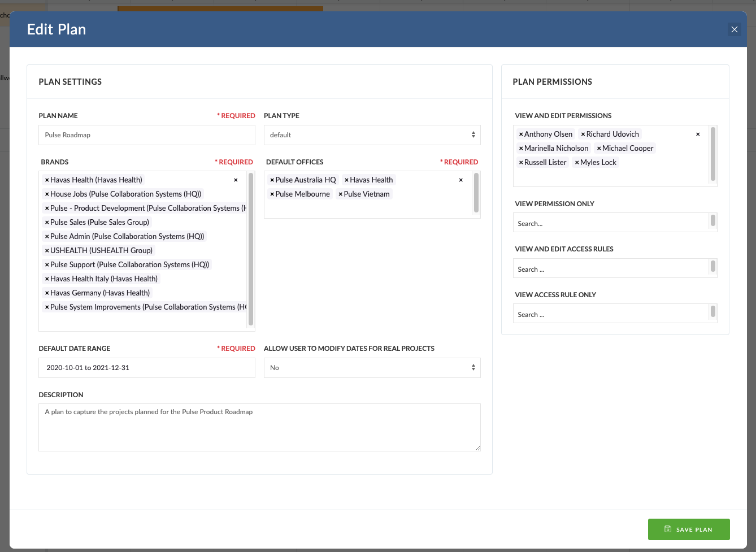Click the USHEALTH (USHEALTH Group) brand text
Image resolution: width=756 pixels, height=552 pixels.
[101, 251]
